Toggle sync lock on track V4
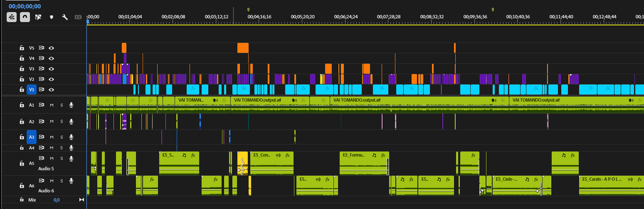Viewport: 644px width, 209px height. (41, 58)
